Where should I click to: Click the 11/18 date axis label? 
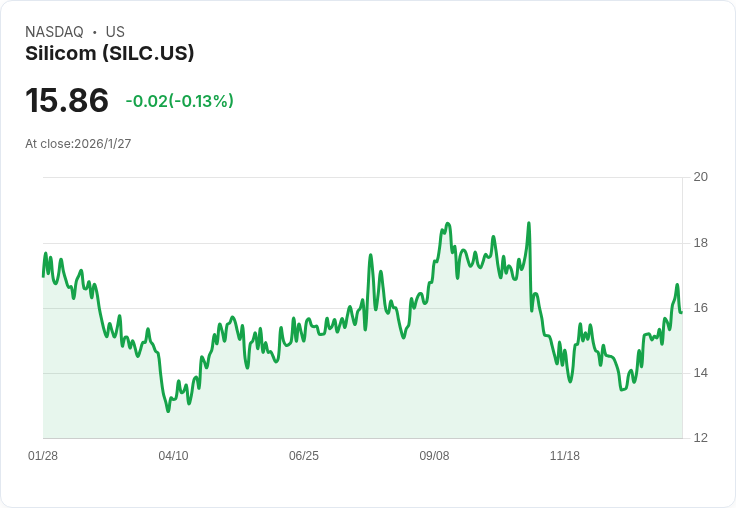tap(565, 456)
